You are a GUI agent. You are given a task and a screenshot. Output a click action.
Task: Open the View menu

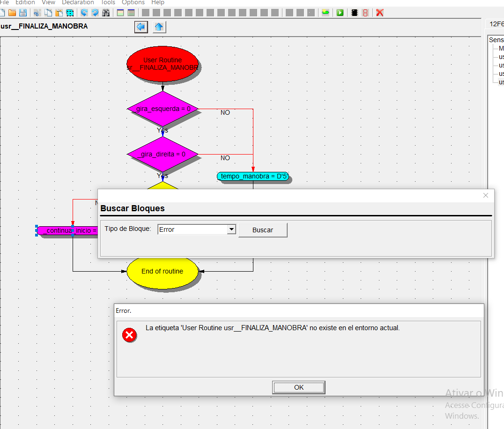(49, 2)
